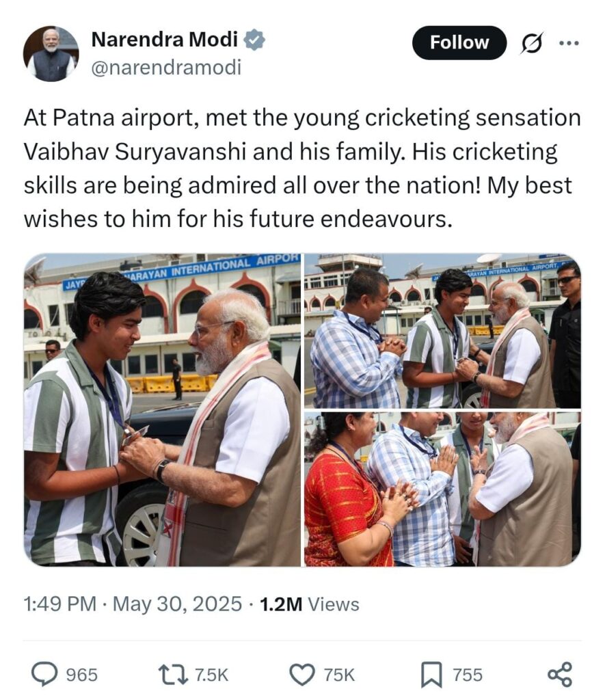Open the @narendramodi handle link
This screenshot has height=700, width=605.
pos(166,68)
